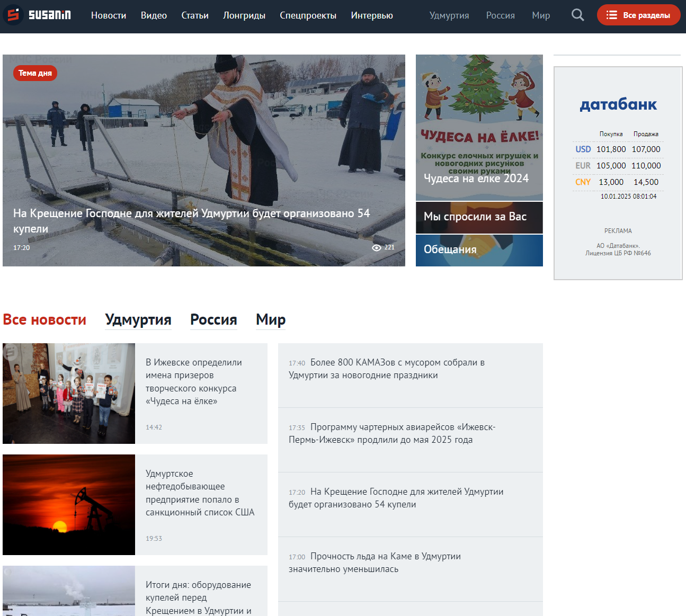Switch to Мир news tab
Screen dimensions: 686x616
pos(271,320)
